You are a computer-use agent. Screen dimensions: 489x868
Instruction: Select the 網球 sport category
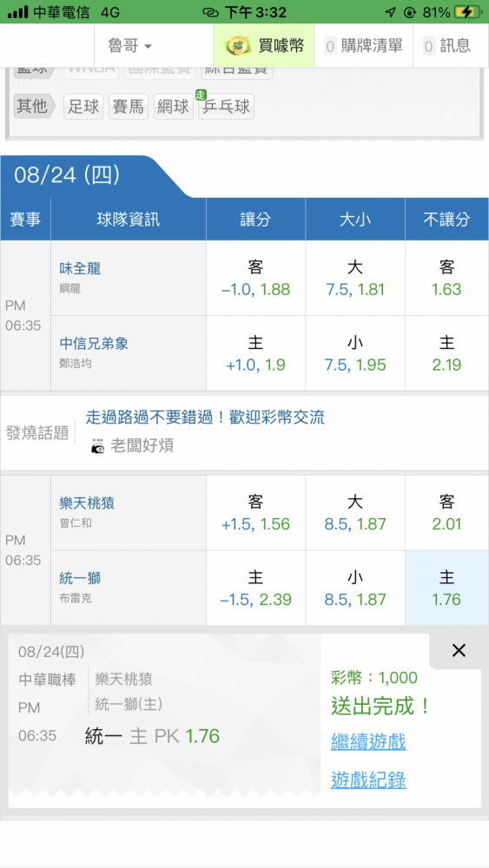point(174,106)
